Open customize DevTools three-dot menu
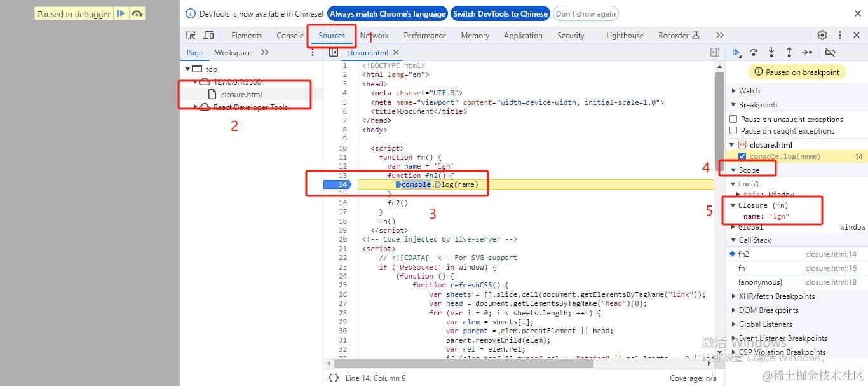 pos(840,35)
